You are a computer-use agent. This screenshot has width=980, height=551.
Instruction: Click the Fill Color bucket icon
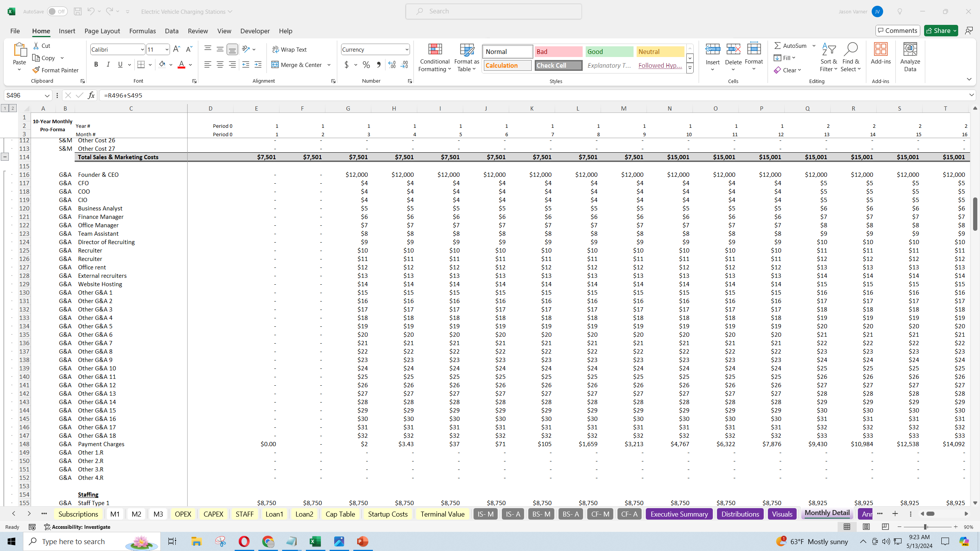tap(162, 65)
